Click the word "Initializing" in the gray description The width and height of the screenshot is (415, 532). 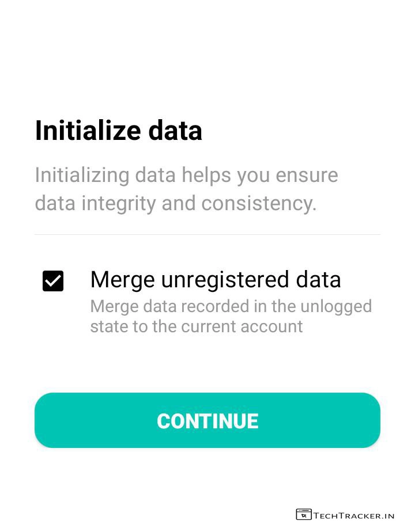click(81, 175)
